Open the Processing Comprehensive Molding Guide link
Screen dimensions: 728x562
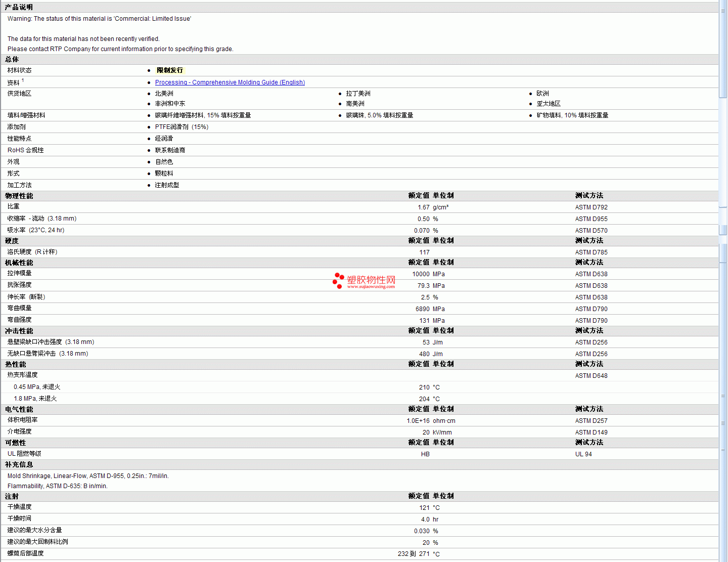pos(230,82)
